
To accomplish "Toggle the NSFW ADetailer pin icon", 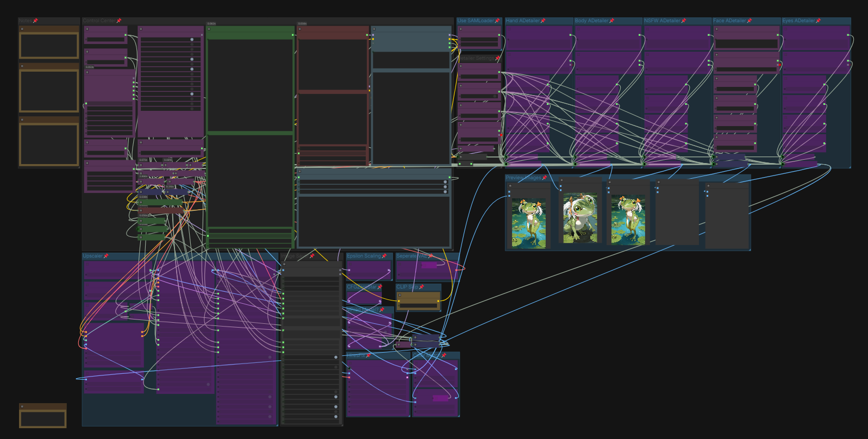I will coord(683,21).
